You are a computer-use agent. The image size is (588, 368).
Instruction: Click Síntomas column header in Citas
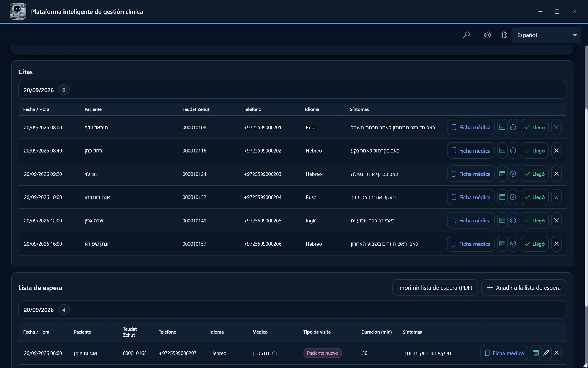pos(359,109)
